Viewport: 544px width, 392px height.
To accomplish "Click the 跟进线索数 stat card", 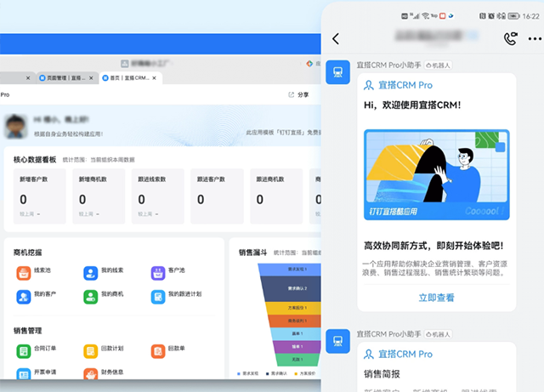I will coord(158,196).
